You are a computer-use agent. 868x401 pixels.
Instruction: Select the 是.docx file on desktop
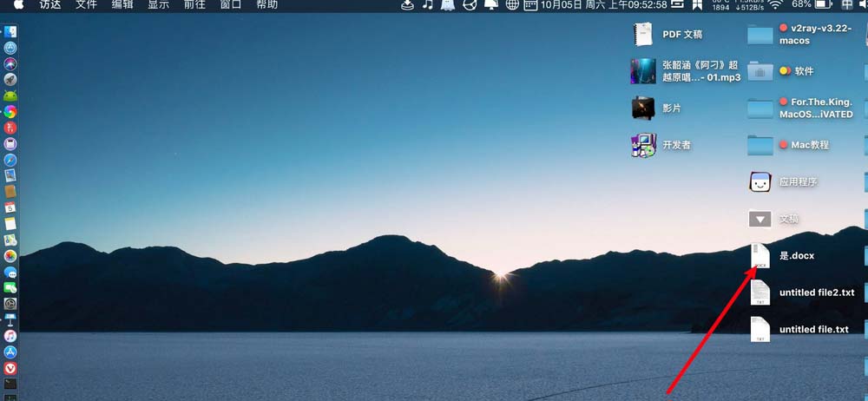(760, 256)
